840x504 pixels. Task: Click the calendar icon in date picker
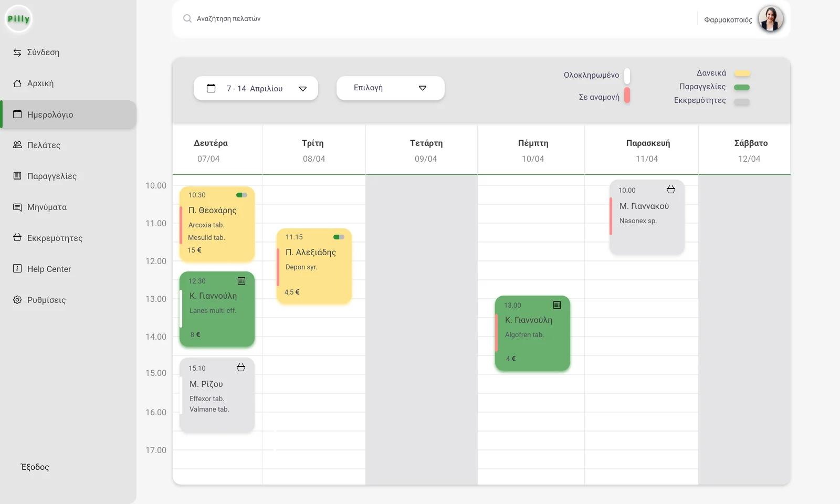click(x=211, y=88)
